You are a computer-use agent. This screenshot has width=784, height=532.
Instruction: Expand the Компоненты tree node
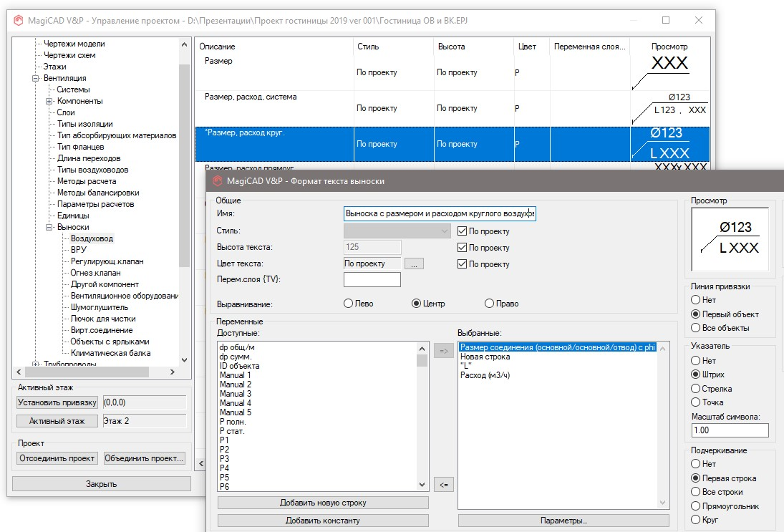click(49, 101)
